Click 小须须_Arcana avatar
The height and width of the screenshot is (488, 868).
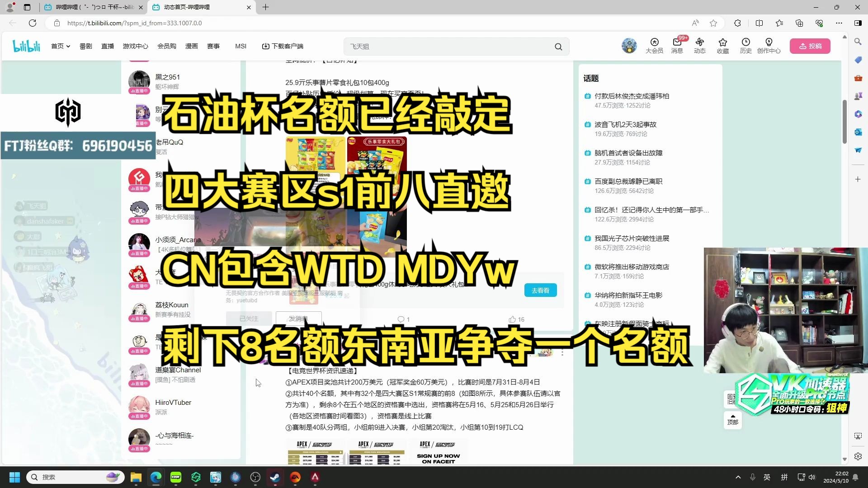(x=139, y=244)
